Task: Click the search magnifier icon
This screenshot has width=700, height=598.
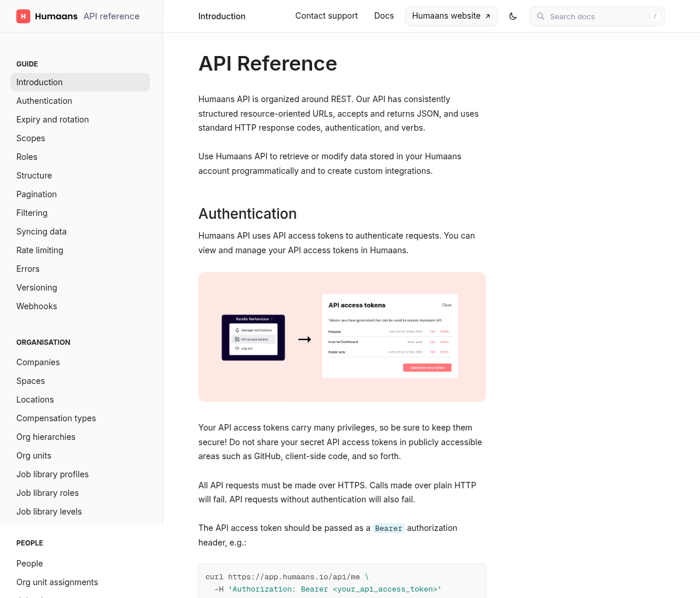Action: [541, 16]
